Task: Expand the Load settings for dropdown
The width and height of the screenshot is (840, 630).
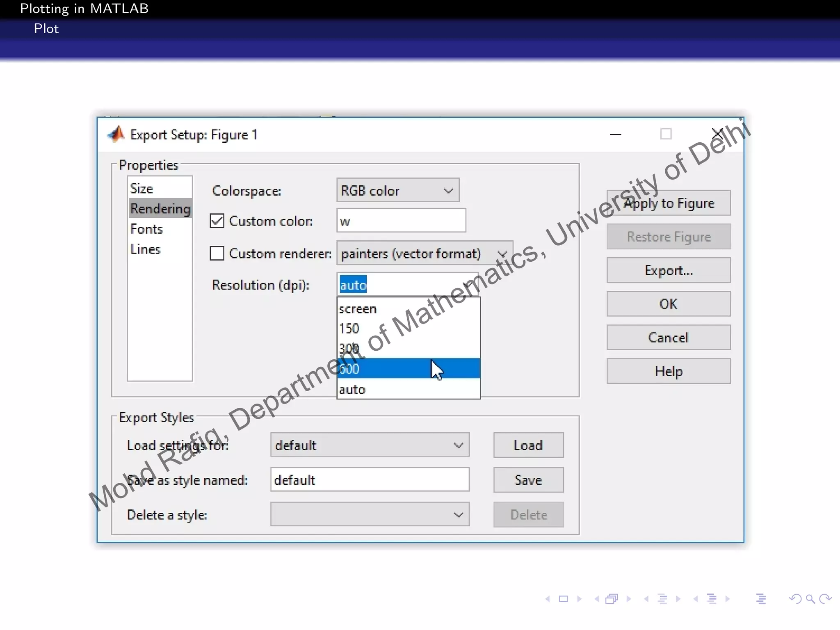Action: pos(370,445)
